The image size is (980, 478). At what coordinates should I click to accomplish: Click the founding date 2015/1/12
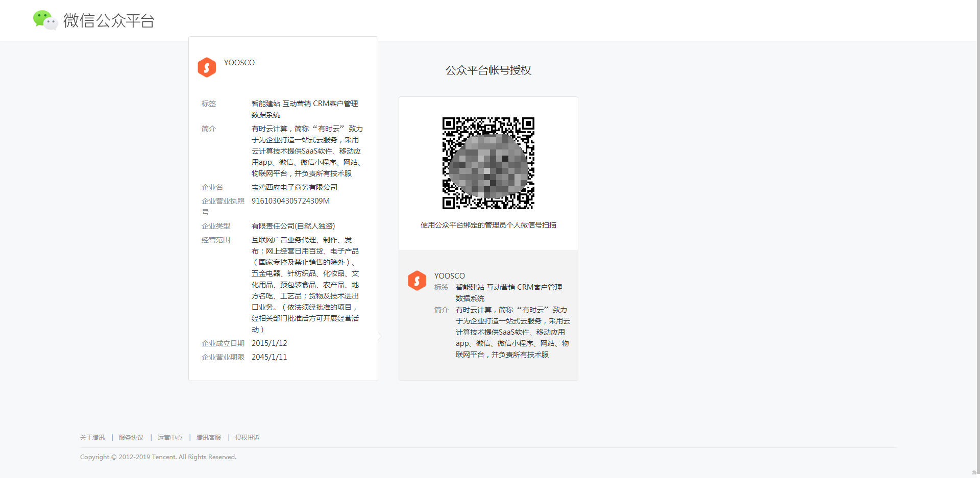269,343
